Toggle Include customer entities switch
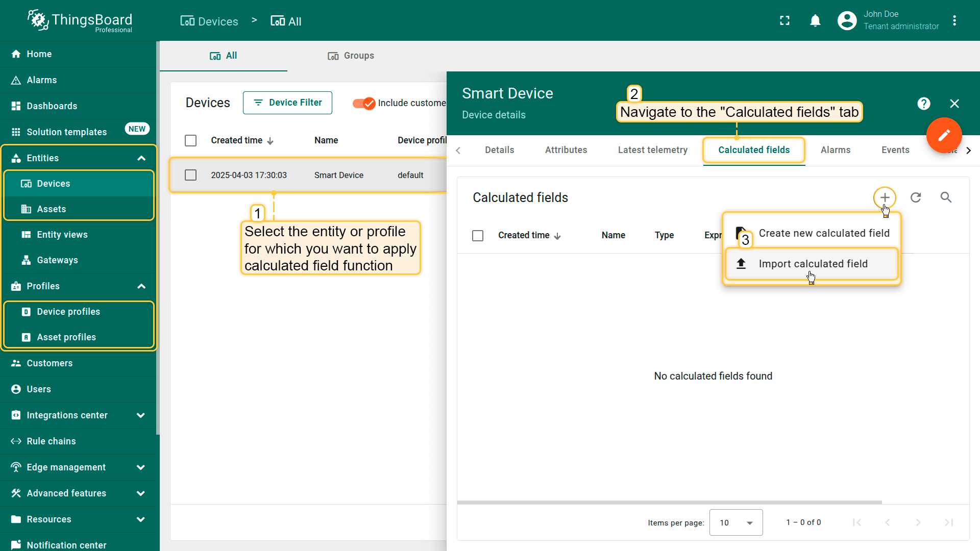The width and height of the screenshot is (980, 551). [364, 103]
